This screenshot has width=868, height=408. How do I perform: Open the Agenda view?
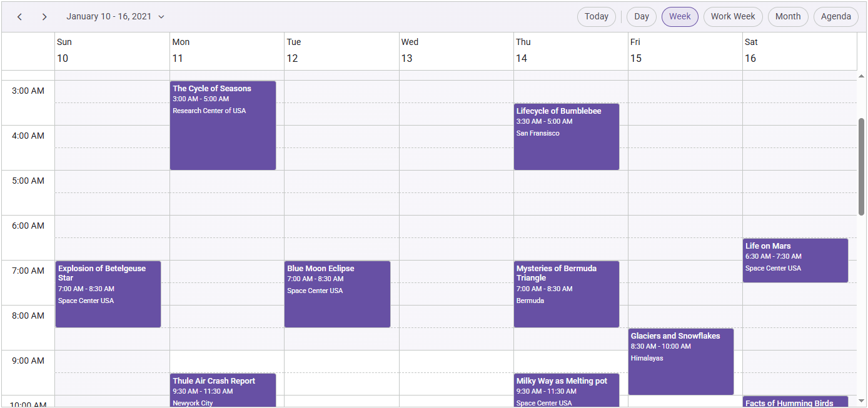(836, 16)
